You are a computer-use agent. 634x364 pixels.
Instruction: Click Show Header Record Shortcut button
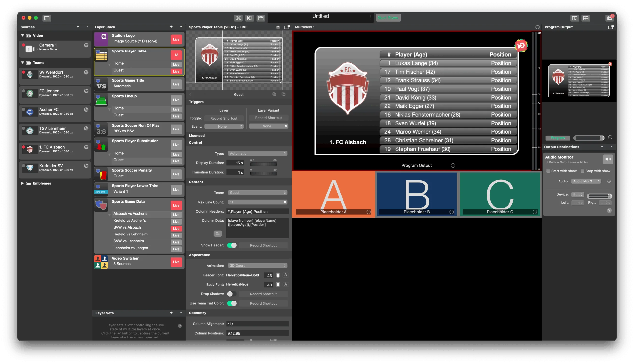click(263, 245)
